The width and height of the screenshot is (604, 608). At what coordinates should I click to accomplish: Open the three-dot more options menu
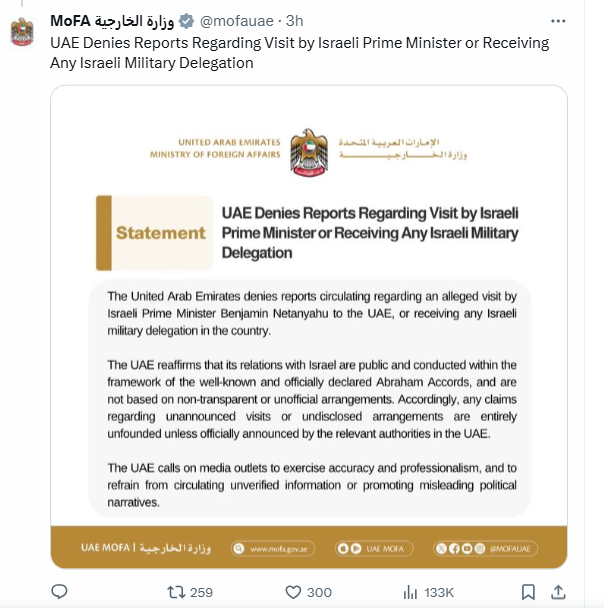tap(558, 21)
